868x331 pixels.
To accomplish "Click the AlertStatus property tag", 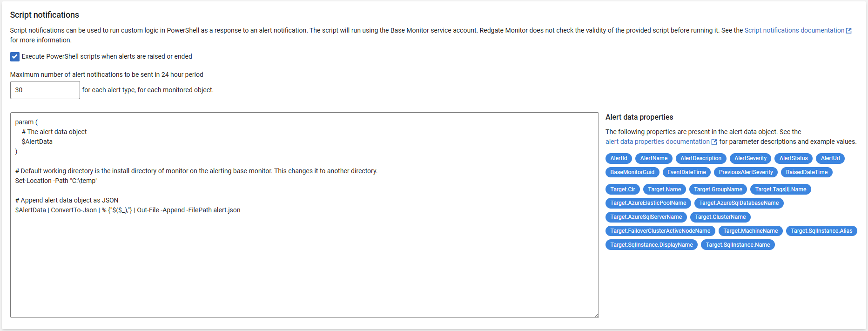I will pyautogui.click(x=793, y=159).
